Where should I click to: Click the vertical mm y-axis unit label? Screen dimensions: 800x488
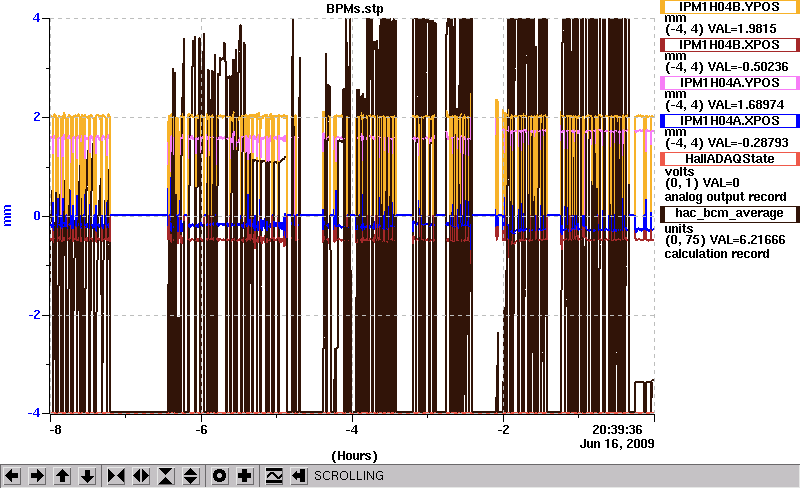(8, 215)
